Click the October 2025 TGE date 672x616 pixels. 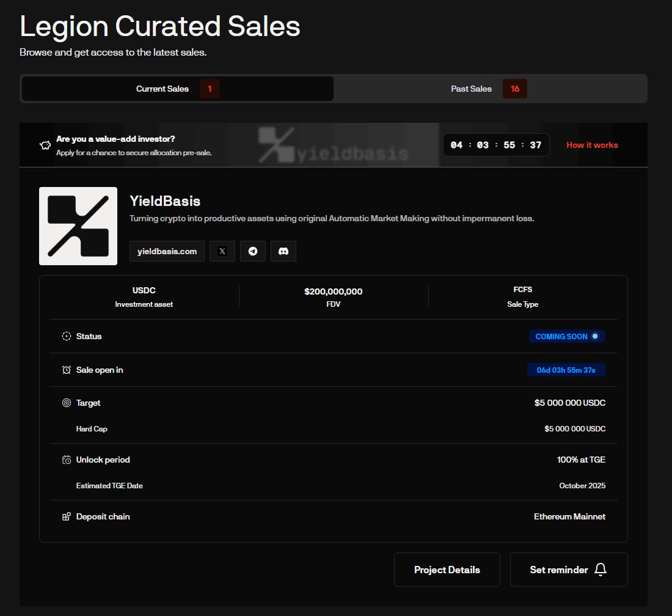tap(582, 486)
